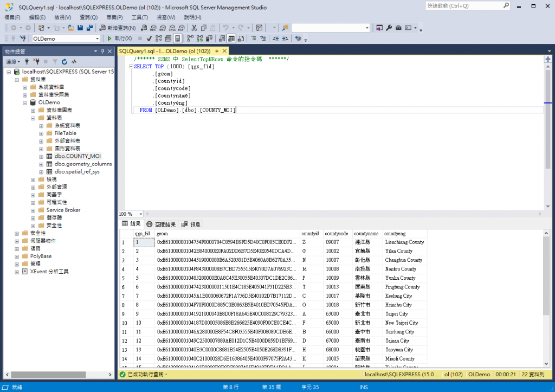This screenshot has height=392, width=555.
Task: Open the View (檢視) menu
Action: click(x=63, y=17)
